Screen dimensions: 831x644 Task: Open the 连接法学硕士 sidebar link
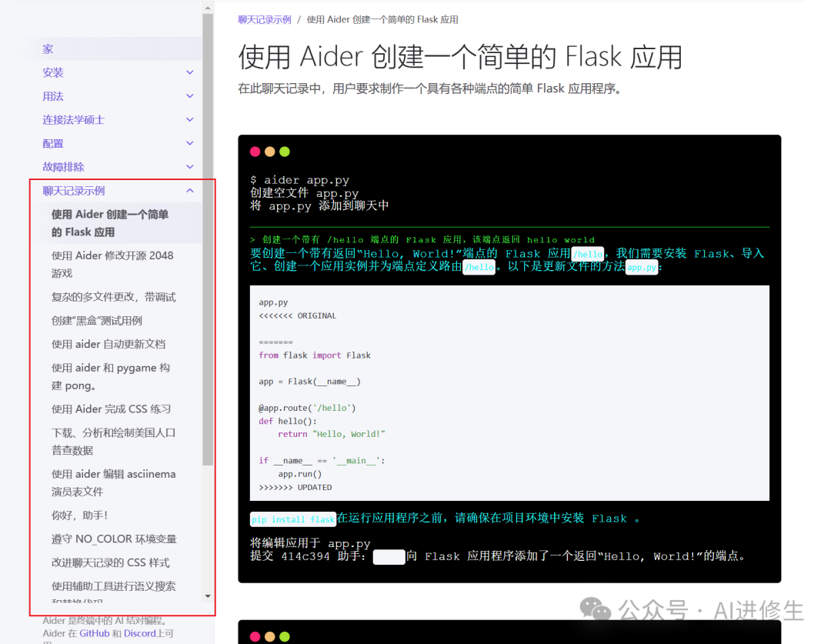[74, 120]
